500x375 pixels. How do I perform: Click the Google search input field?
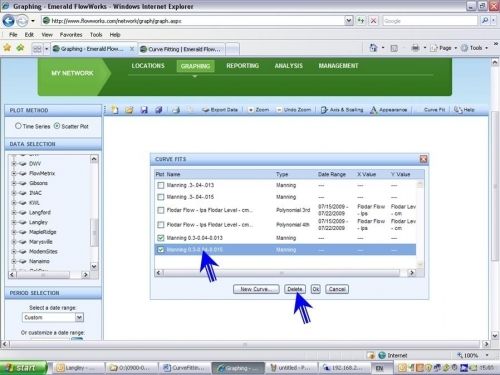(430, 21)
